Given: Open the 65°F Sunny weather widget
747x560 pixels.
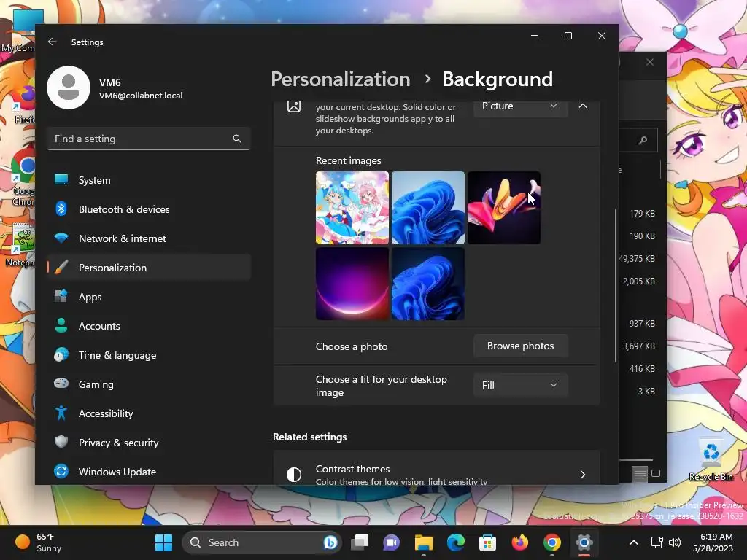Looking at the screenshot, I should click(39, 542).
